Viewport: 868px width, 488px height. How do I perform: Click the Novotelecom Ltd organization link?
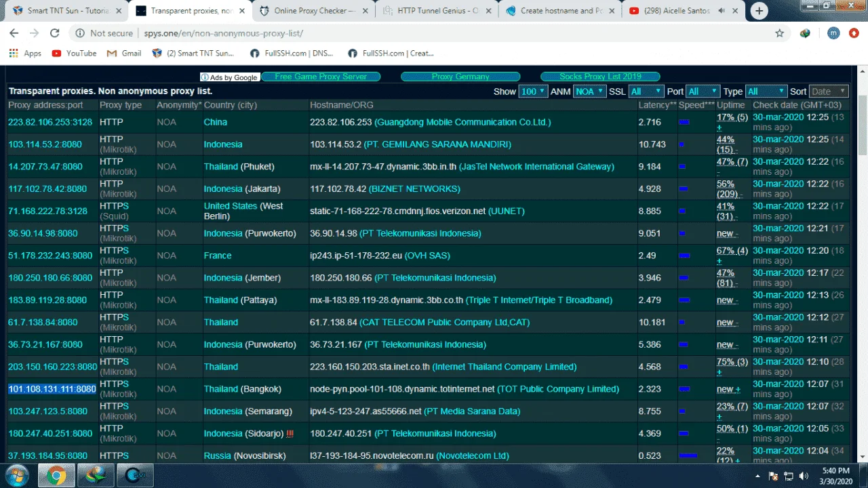pos(472,455)
